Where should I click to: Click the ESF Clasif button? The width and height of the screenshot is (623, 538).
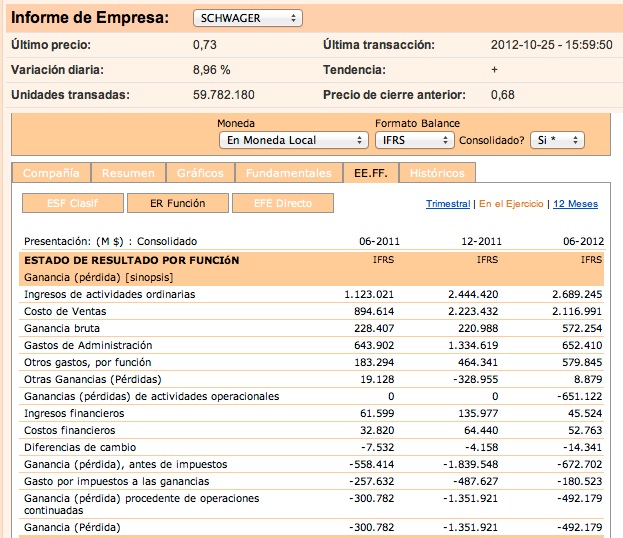pyautogui.click(x=73, y=203)
